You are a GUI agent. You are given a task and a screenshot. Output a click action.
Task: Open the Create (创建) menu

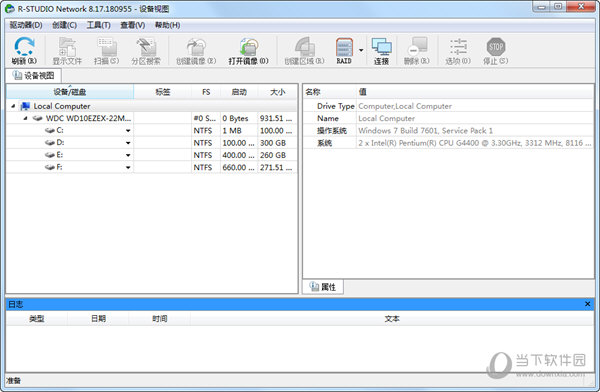coord(64,25)
